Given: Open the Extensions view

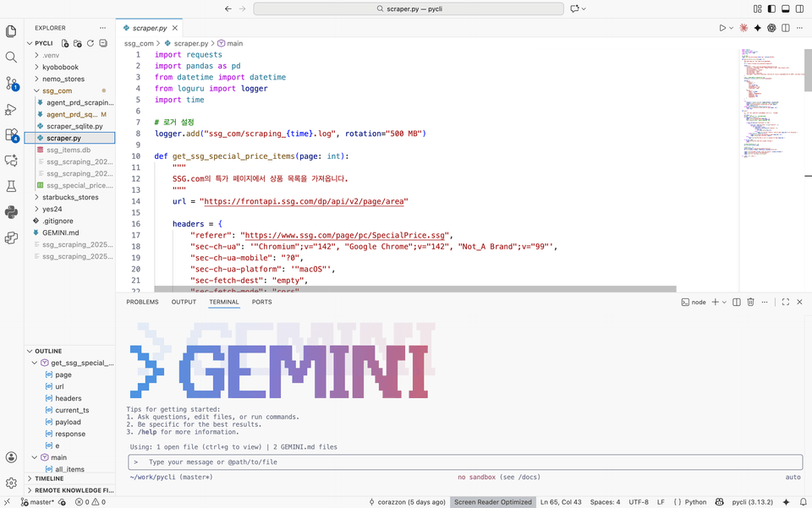Looking at the screenshot, I should pyautogui.click(x=11, y=135).
